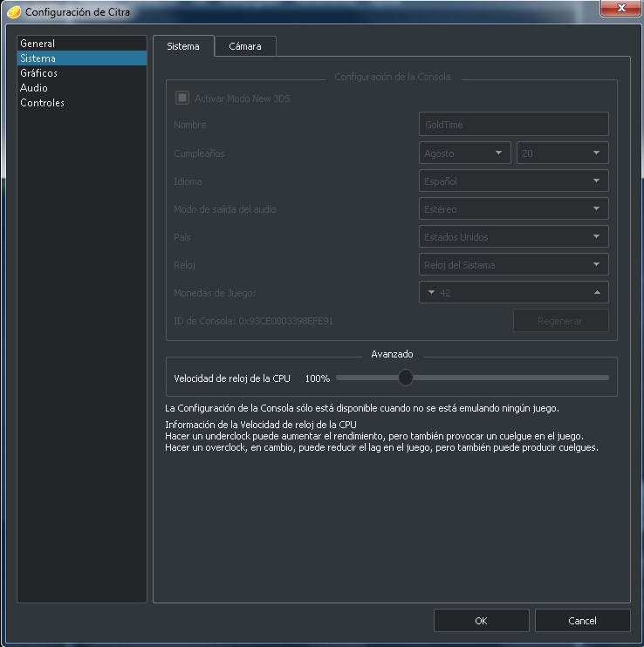Click Cancel to discard changes

pos(583,621)
